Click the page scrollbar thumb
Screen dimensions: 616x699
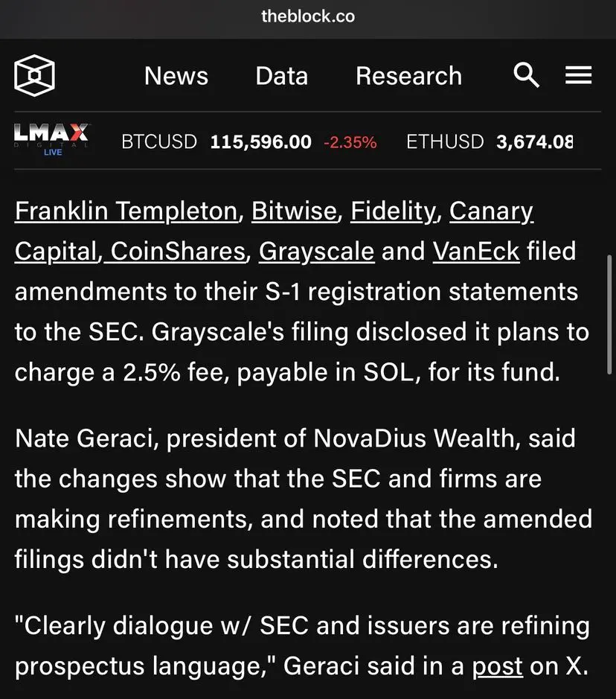coord(609,314)
